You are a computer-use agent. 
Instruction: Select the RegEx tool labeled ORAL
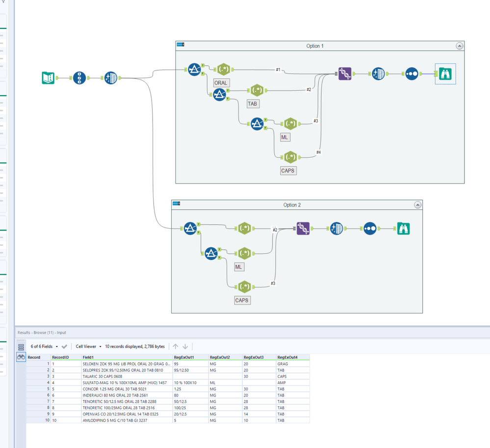(224, 69)
